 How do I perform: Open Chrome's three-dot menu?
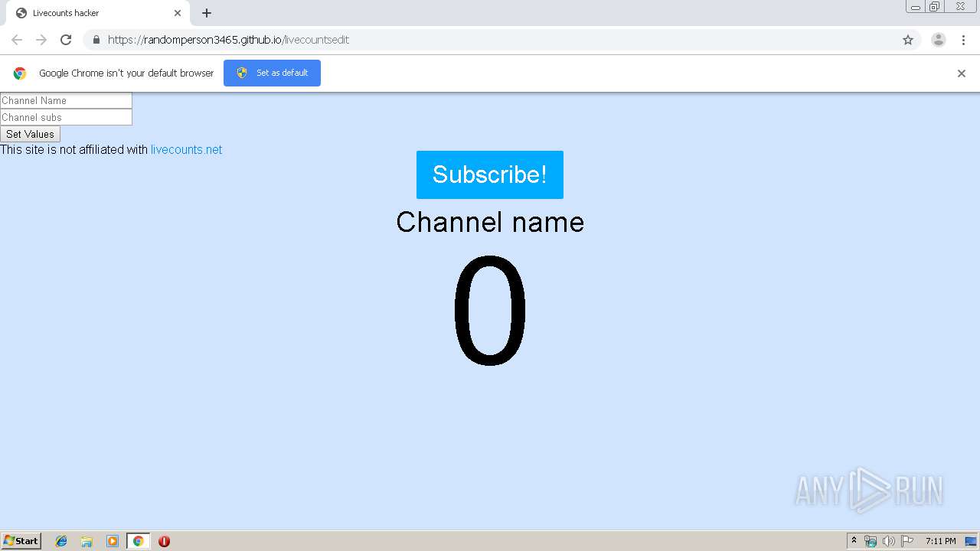(963, 40)
